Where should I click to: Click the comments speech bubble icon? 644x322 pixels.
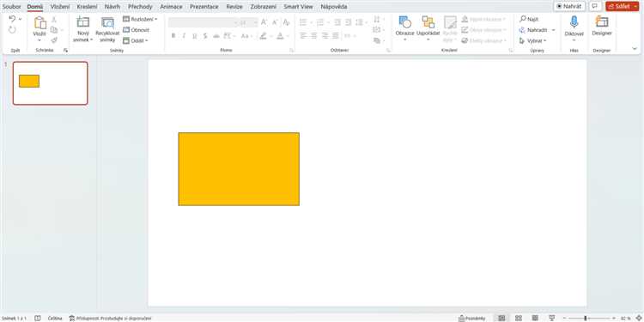[594, 6]
